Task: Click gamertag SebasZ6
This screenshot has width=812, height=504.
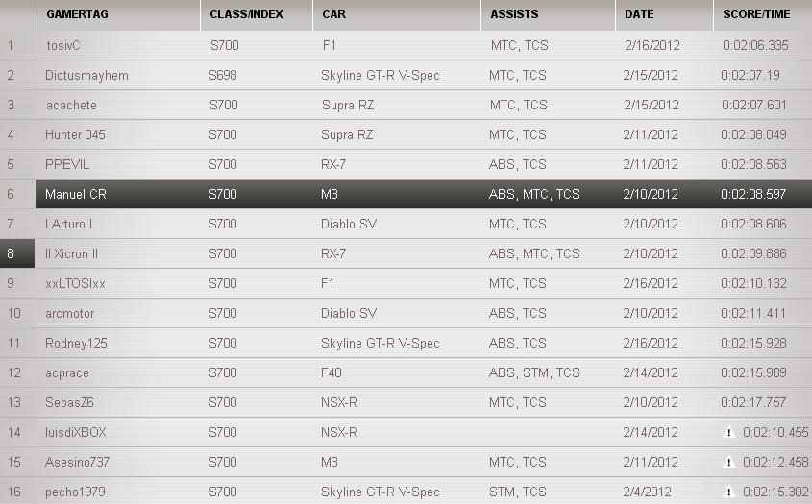Action: click(x=69, y=402)
